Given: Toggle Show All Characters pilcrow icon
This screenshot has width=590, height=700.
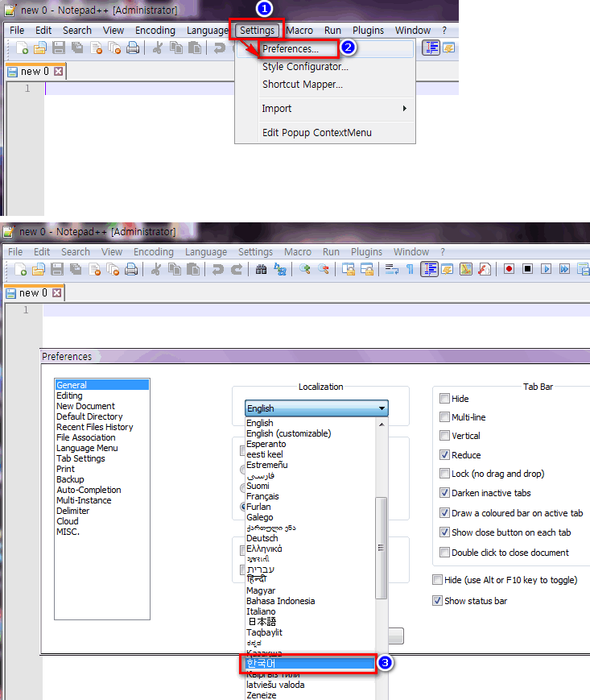Looking at the screenshot, I should pos(410,269).
